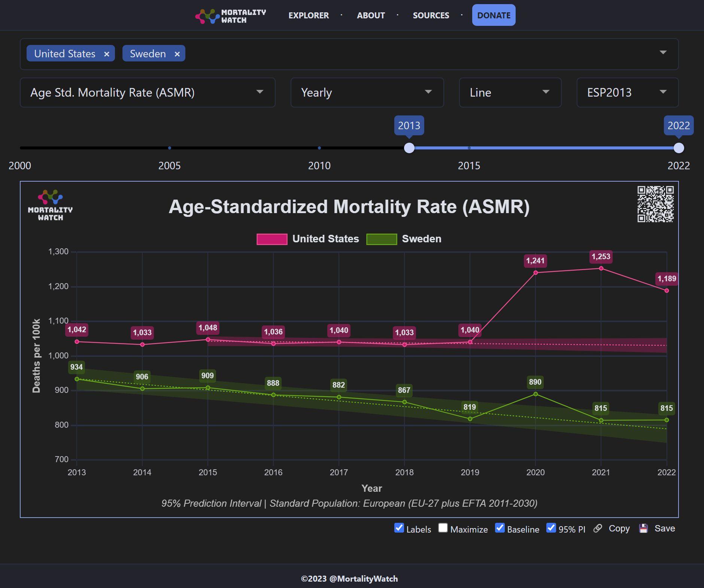Disable the Baseline checkbox
Screen dimensions: 704x588
[x=500, y=528]
